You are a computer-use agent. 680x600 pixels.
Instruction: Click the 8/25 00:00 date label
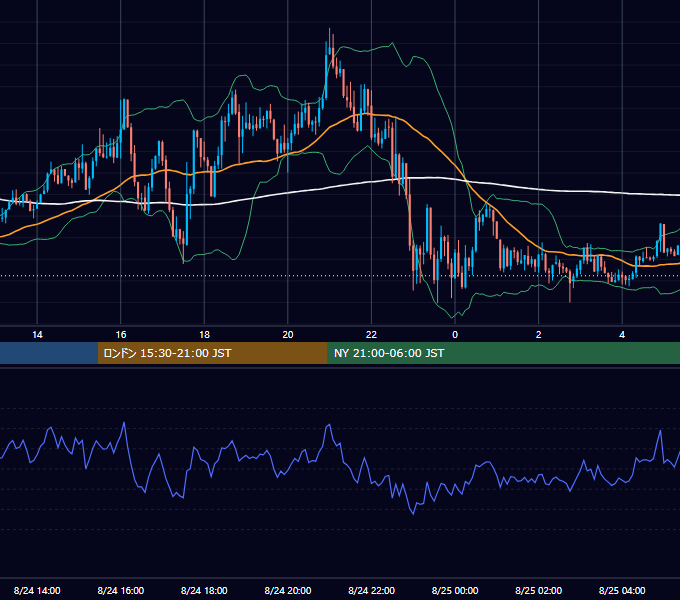(455, 590)
